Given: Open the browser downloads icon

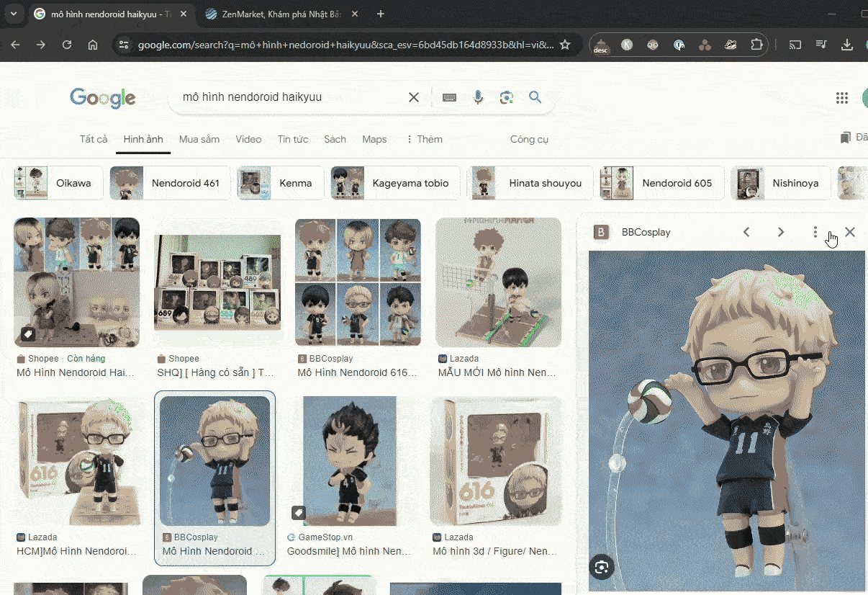Looking at the screenshot, I should coord(847,45).
